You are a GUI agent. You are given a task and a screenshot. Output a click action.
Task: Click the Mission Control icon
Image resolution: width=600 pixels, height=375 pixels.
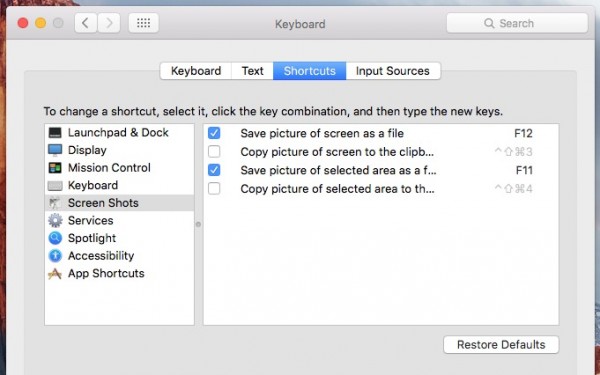click(55, 168)
